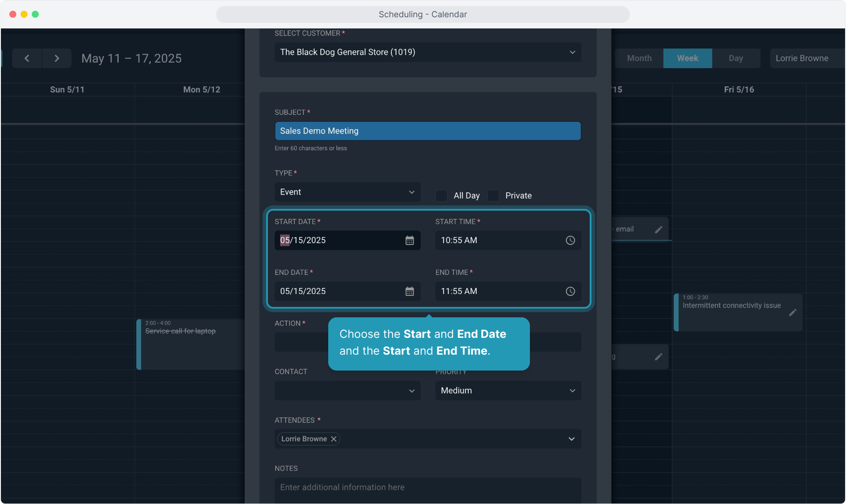
Task: Switch to the Day view tab
Action: pos(735,58)
